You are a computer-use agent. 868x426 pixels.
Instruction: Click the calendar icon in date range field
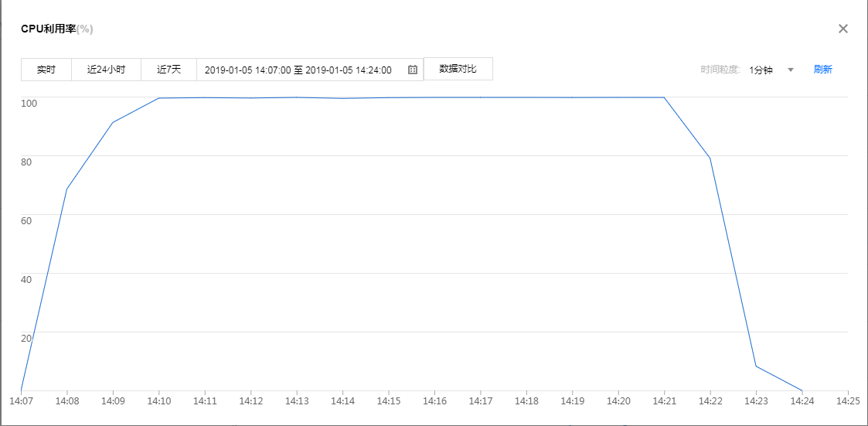pyautogui.click(x=413, y=70)
